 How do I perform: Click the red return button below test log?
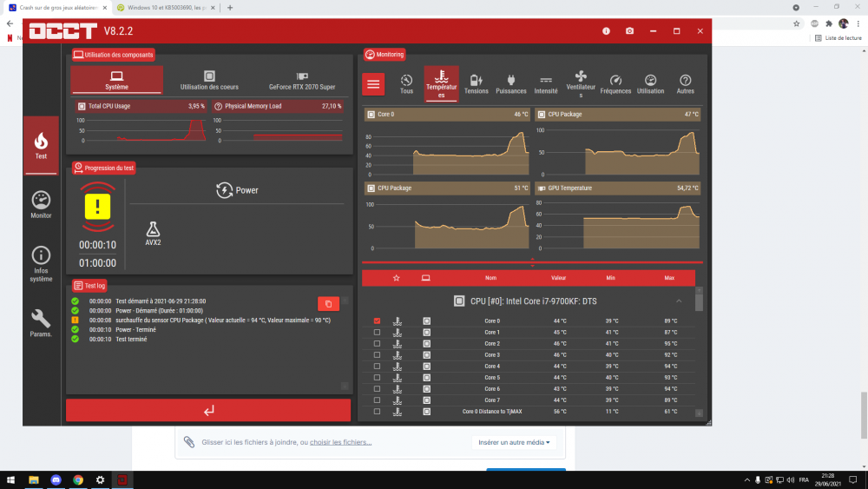tap(208, 411)
